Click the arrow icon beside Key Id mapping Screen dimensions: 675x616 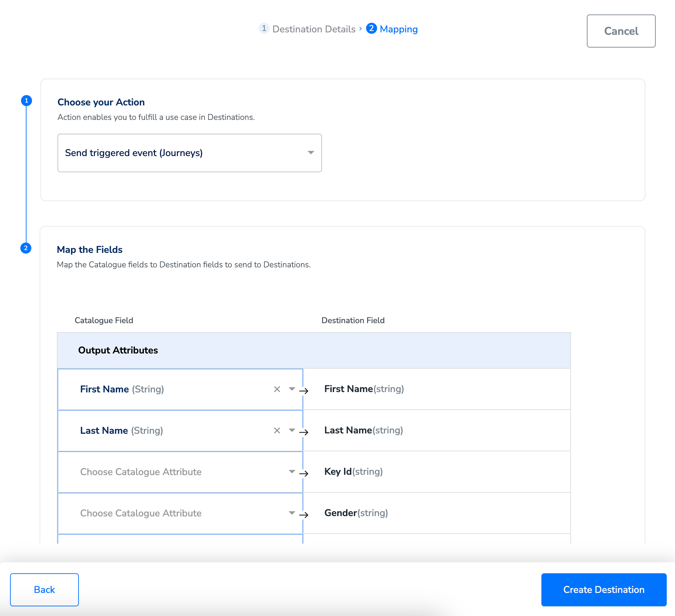[304, 473]
